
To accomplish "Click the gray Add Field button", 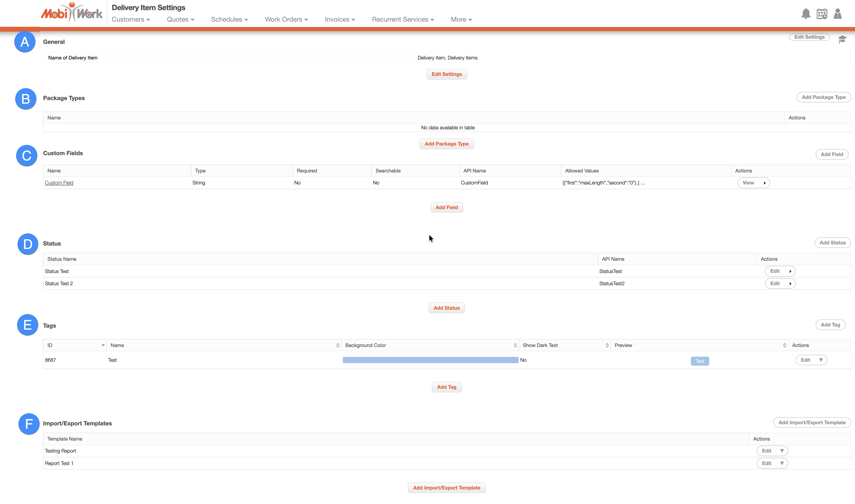I will point(831,154).
